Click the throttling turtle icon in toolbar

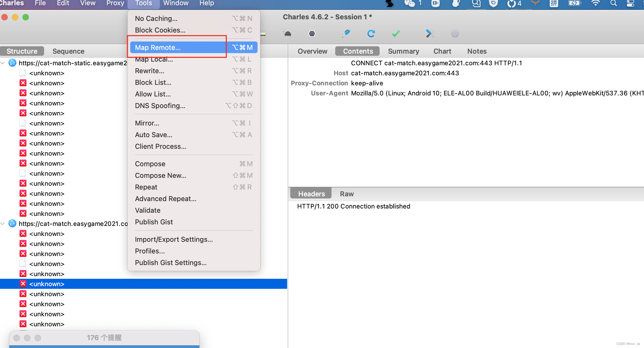tap(287, 34)
